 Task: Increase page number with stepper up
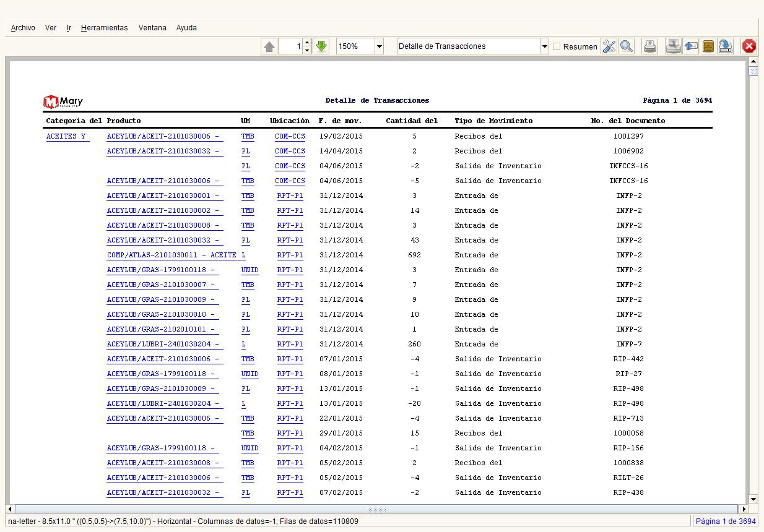click(x=307, y=43)
